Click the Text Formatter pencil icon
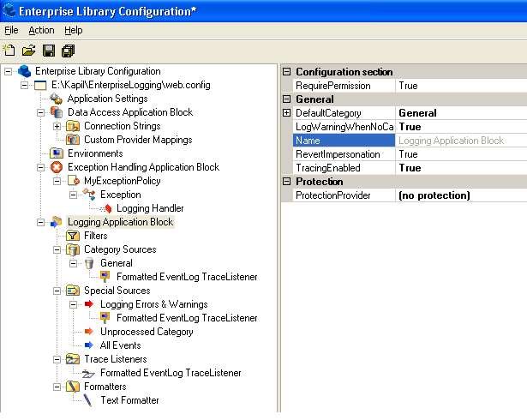Screen dimensions: 527x420 [x=87, y=400]
